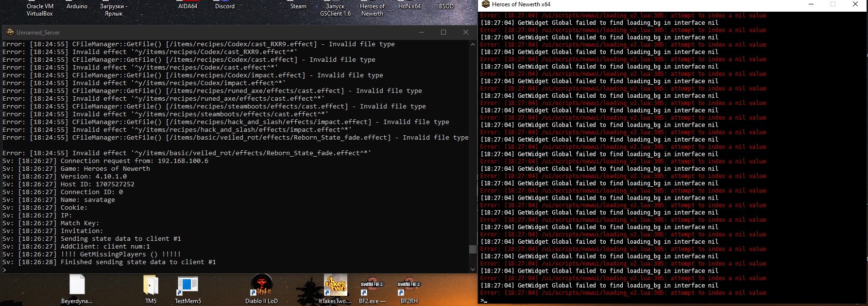Viewport: 868px width, 306px height.
Task: Click the GetFile runed_axe/effects/cast.effect error line
Action: (x=212, y=91)
